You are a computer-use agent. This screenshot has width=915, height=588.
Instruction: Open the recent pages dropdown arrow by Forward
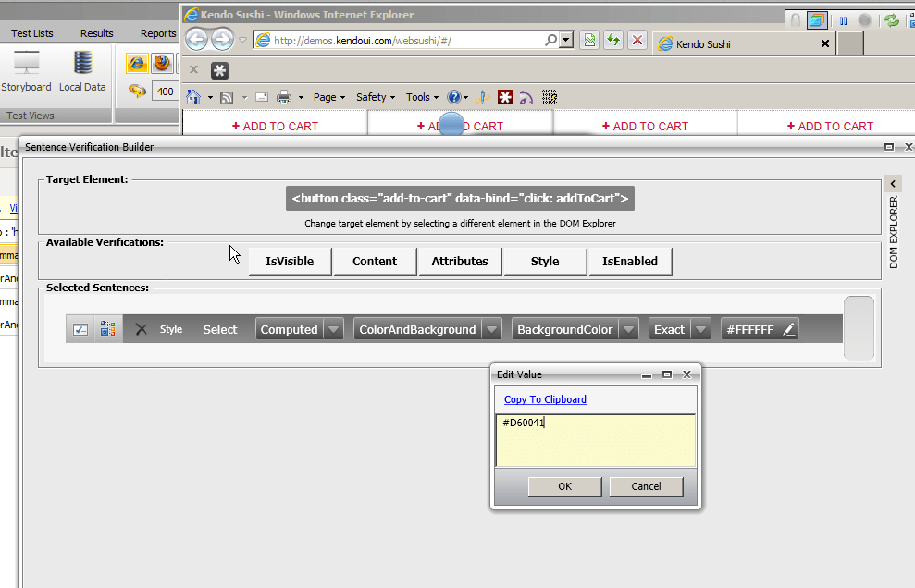(x=242, y=41)
